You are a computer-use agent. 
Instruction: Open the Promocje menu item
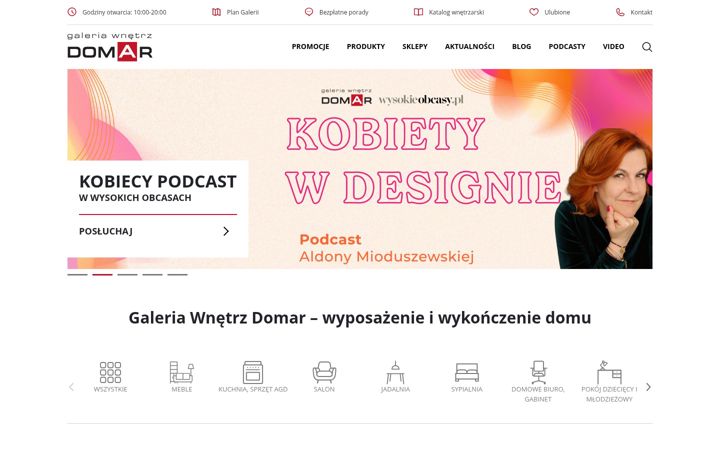(x=310, y=46)
